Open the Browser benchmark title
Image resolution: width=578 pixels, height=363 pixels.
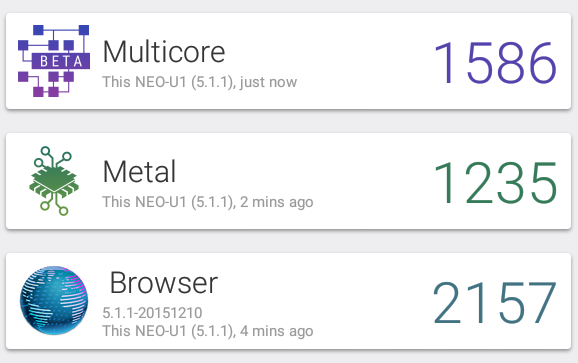click(x=164, y=283)
